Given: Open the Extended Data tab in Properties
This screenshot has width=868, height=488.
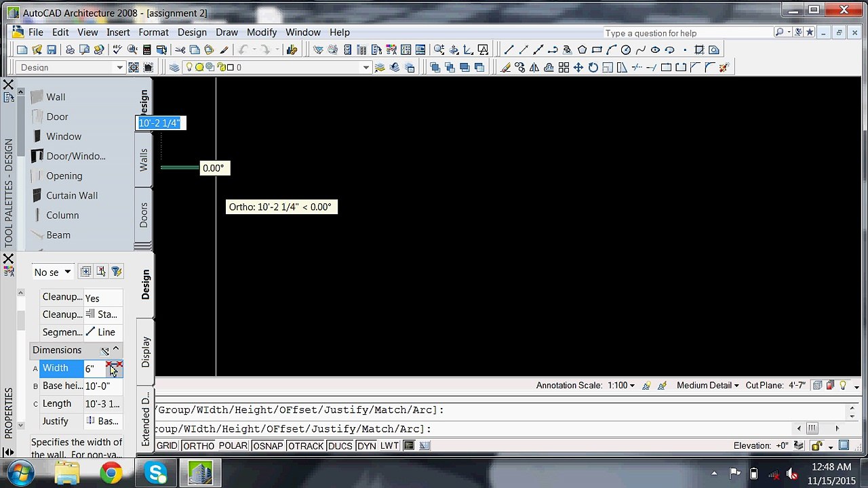Looking at the screenshot, I should 146,418.
